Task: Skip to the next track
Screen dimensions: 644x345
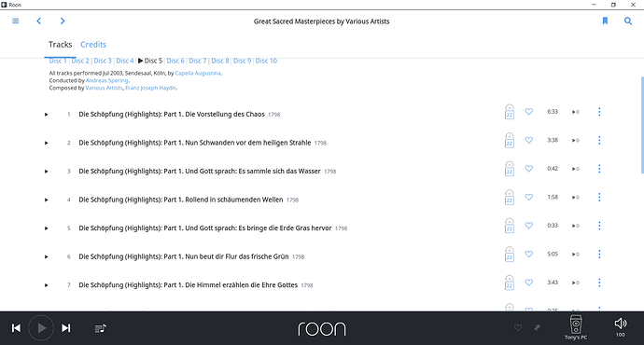Action: (x=65, y=328)
